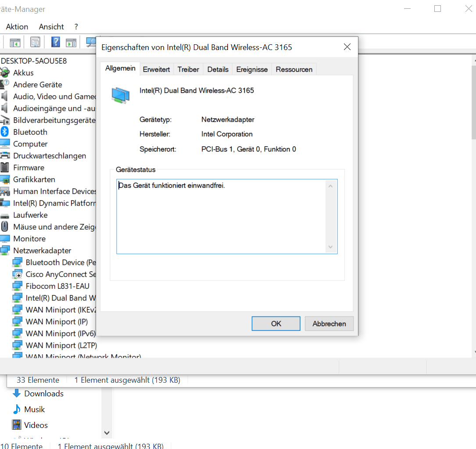Switch to the Ressourcen tab
Screen dimensions: 476x449
pyautogui.click(x=294, y=70)
